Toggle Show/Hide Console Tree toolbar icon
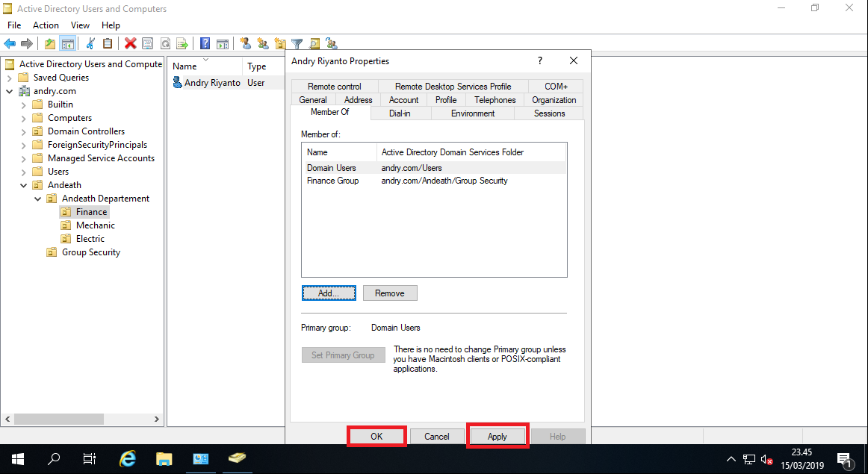 (67, 44)
